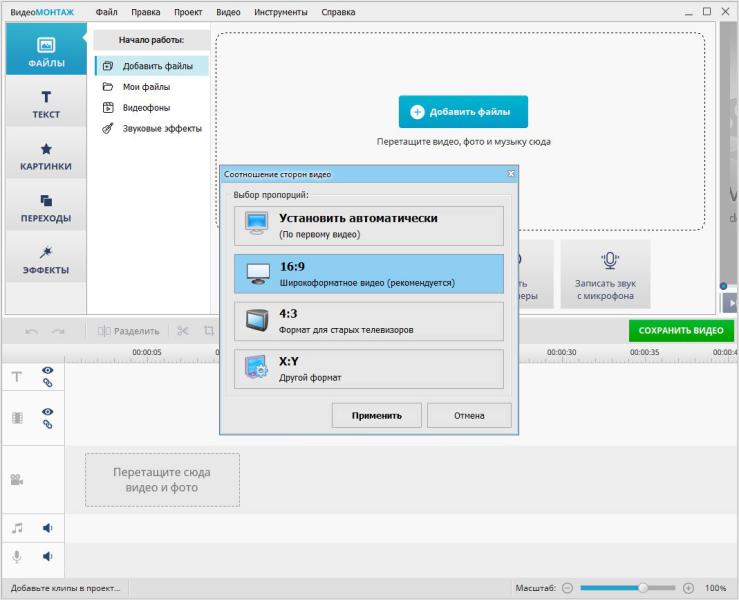
Task: Open the ФАЙЛЫ sidebar tab
Action: coord(46,49)
